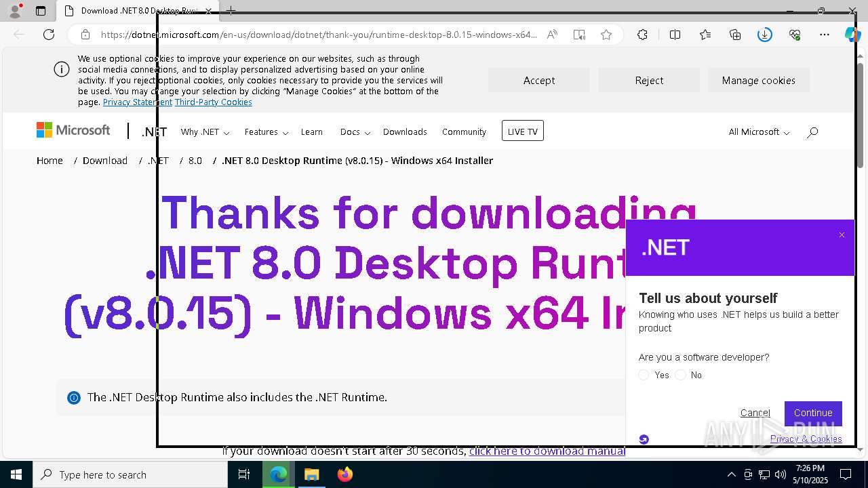Image resolution: width=868 pixels, height=488 pixels.
Task: Go to .NET home link in header
Action: pos(154,131)
